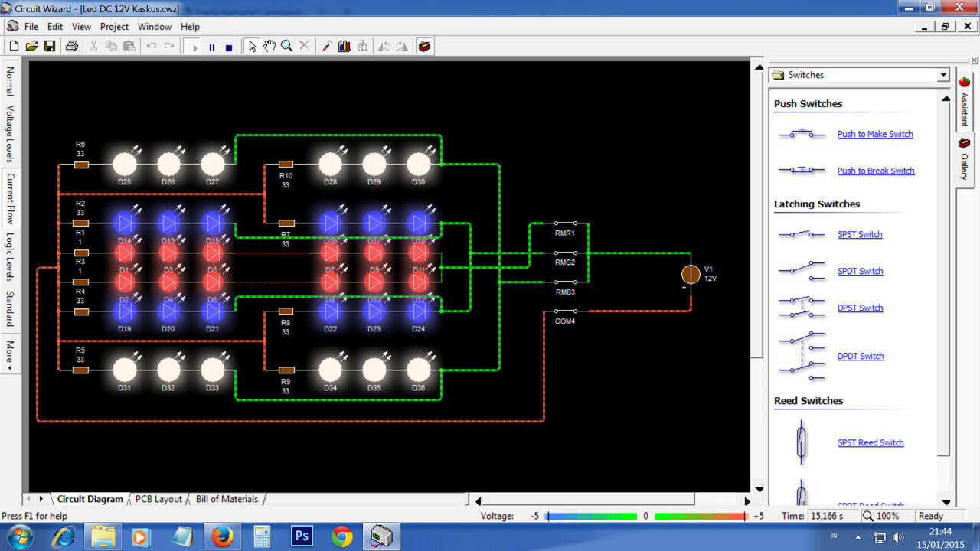Toggle the COM4 switch in the circuit
980x551 pixels.
565,311
